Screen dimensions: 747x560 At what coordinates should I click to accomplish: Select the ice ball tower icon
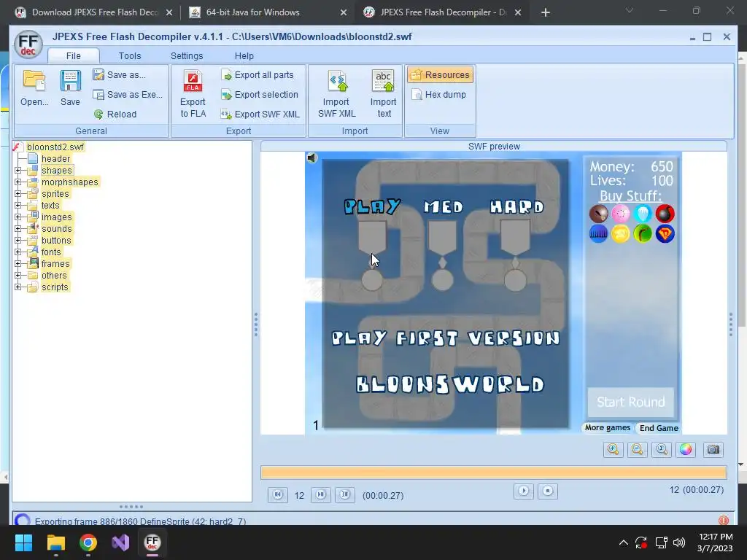[x=643, y=214]
